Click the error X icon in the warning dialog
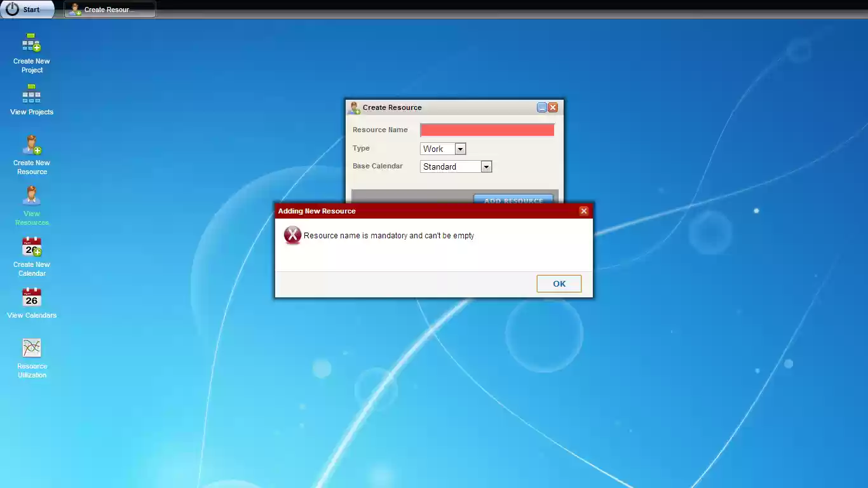 [x=292, y=235]
